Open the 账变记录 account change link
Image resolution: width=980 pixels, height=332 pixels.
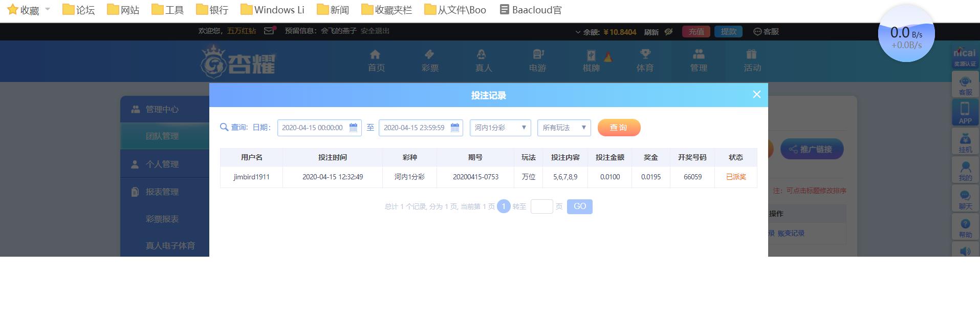[x=791, y=233]
